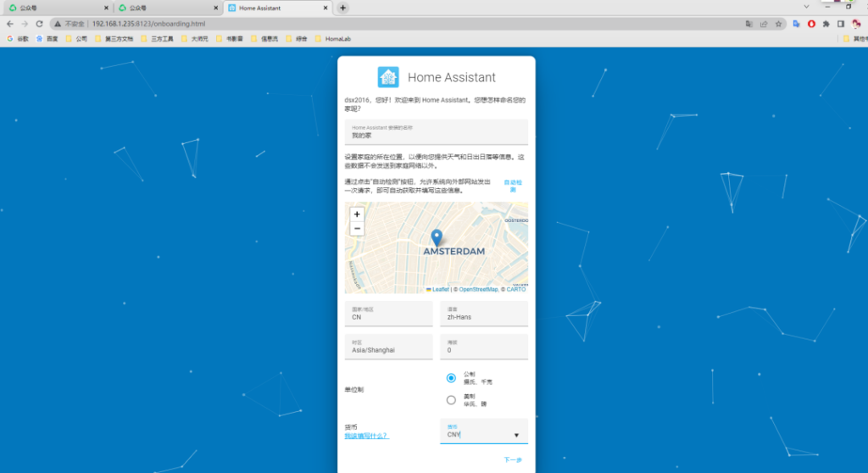
Task: Open the 谷歌 bookmark
Action: (x=18, y=39)
